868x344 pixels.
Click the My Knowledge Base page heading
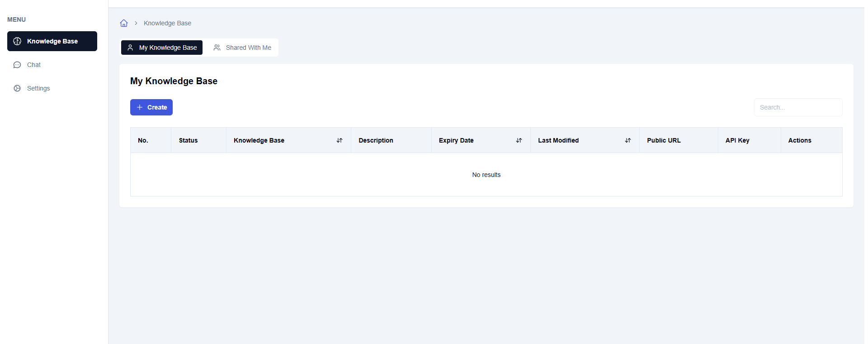pos(174,81)
